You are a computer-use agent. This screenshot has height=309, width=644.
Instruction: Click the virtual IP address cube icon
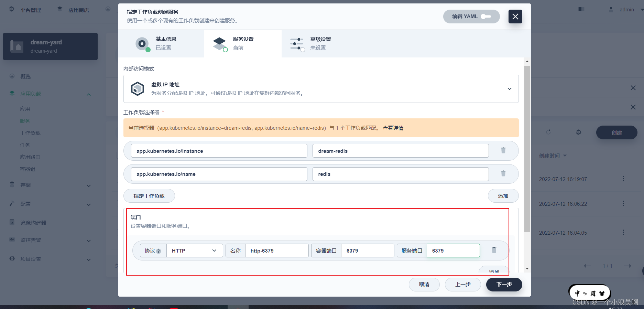tap(138, 89)
